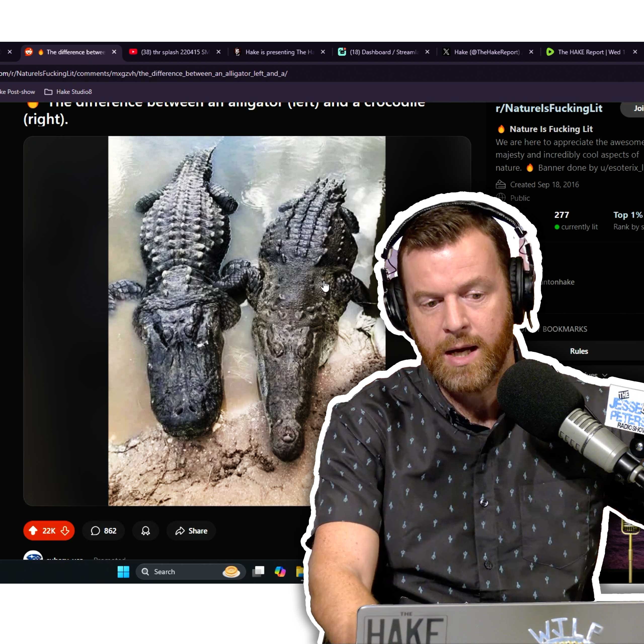Click the award icon button

pyautogui.click(x=145, y=530)
